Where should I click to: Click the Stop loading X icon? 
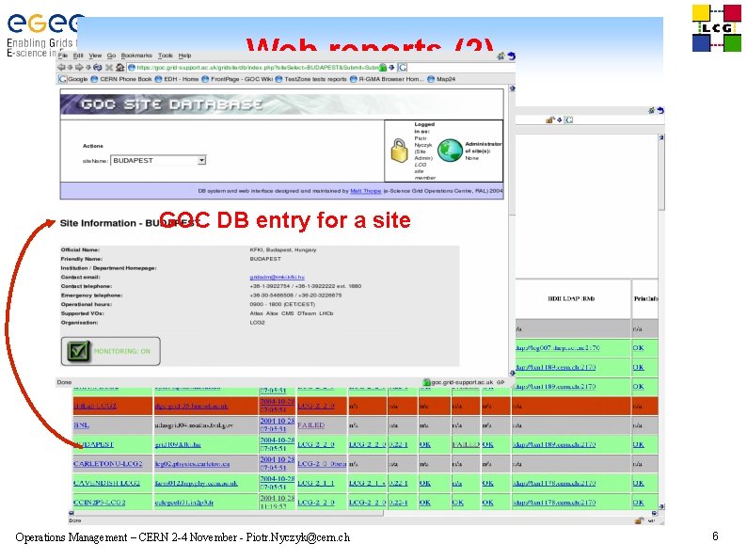click(109, 67)
